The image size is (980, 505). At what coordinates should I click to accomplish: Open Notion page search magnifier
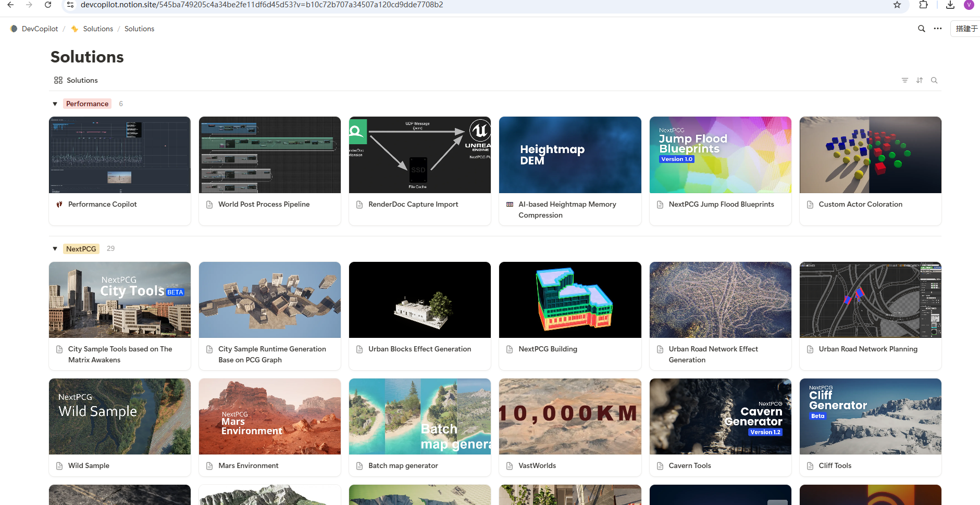coord(922,29)
